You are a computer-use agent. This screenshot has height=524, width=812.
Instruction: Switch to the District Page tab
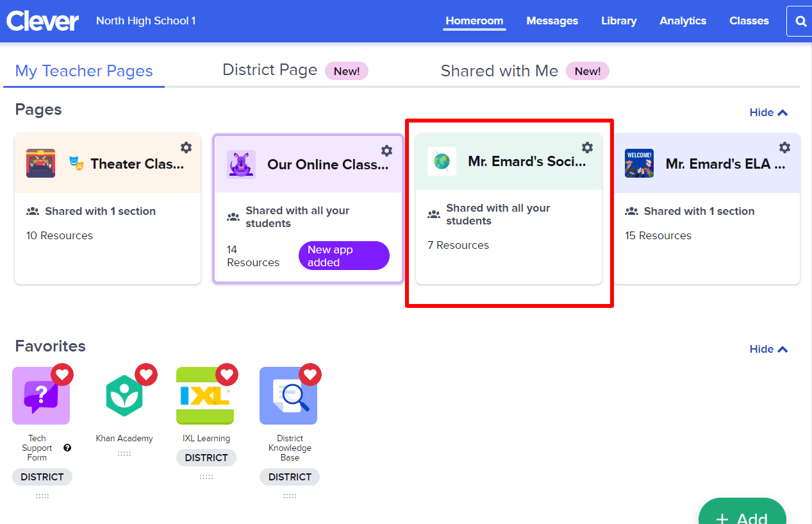270,70
